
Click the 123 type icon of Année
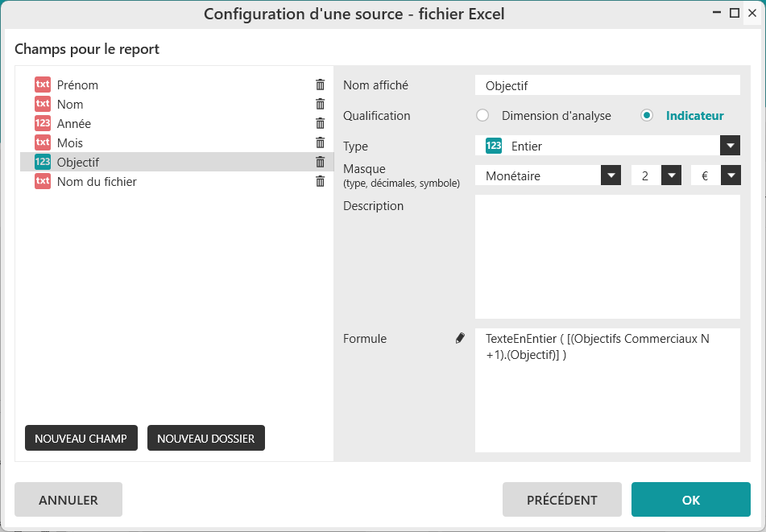pos(43,123)
